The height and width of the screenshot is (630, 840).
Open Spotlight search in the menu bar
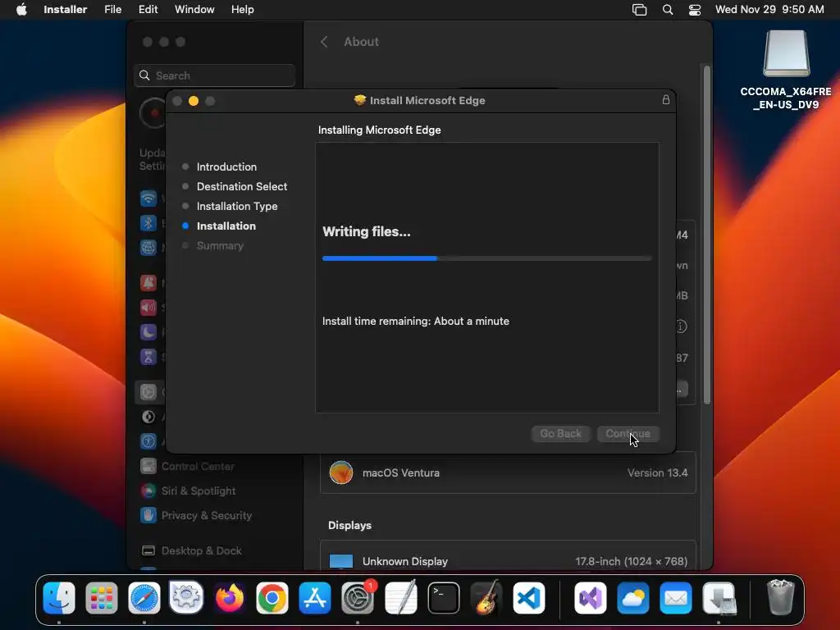tap(668, 10)
